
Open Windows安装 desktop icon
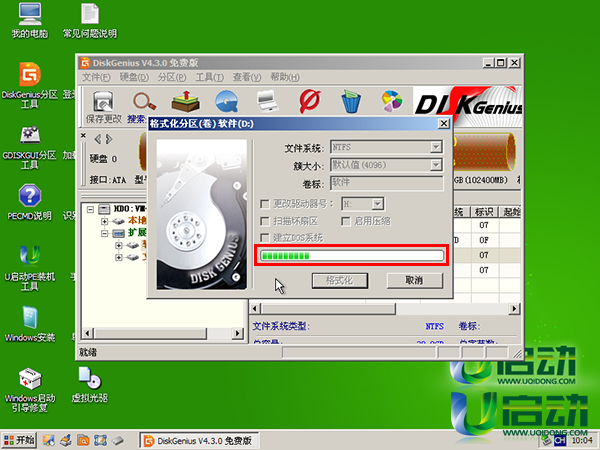point(30,324)
